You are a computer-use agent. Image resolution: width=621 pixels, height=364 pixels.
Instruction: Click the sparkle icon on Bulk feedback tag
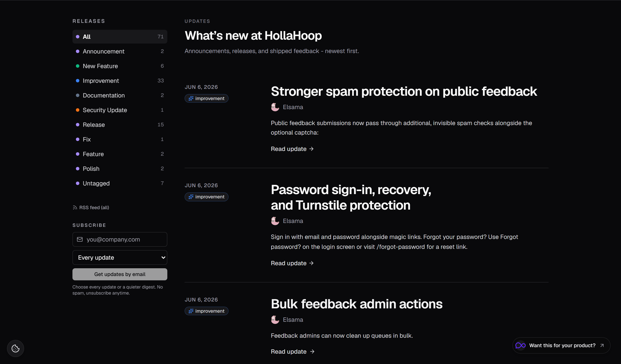tap(191, 311)
